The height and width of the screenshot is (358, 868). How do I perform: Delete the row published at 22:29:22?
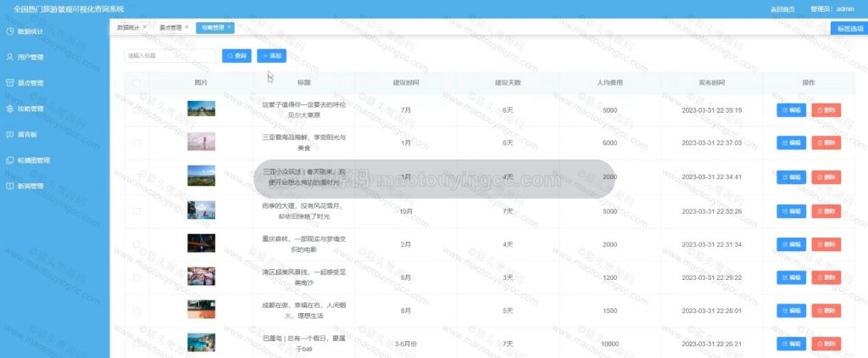(826, 277)
